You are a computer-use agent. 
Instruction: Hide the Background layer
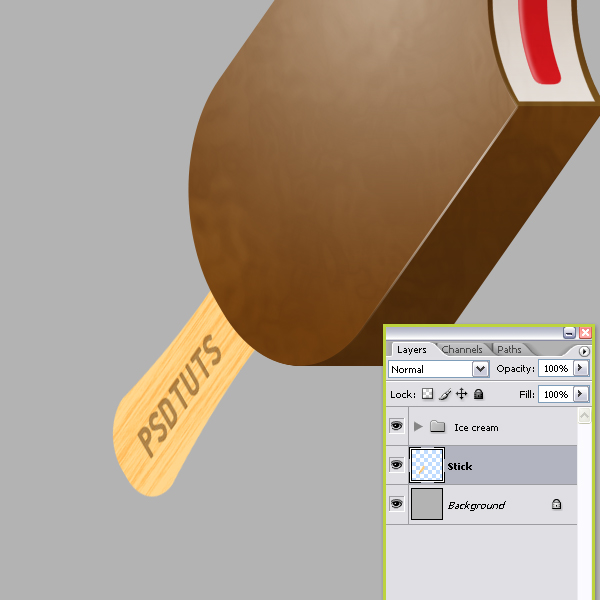[x=397, y=504]
